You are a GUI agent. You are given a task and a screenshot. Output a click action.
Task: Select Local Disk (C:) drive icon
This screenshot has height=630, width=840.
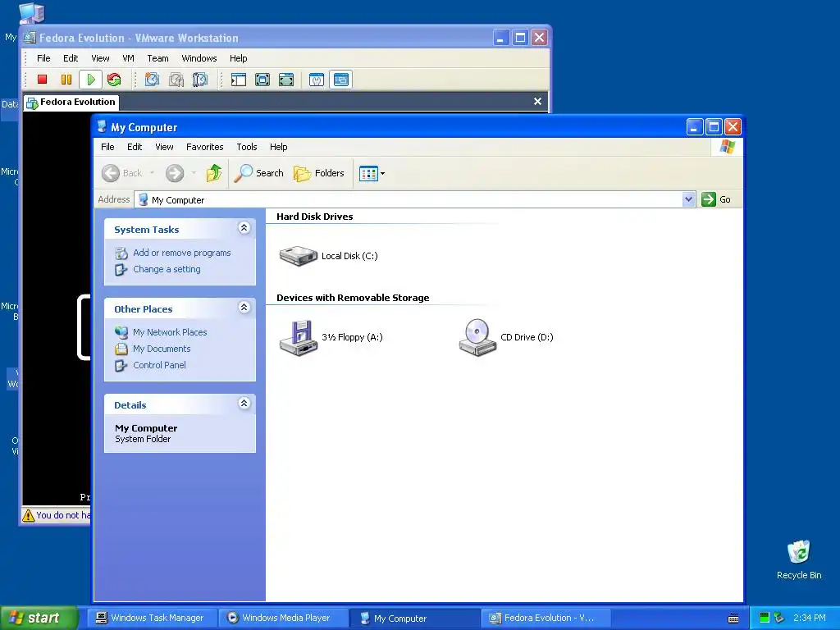(x=299, y=256)
